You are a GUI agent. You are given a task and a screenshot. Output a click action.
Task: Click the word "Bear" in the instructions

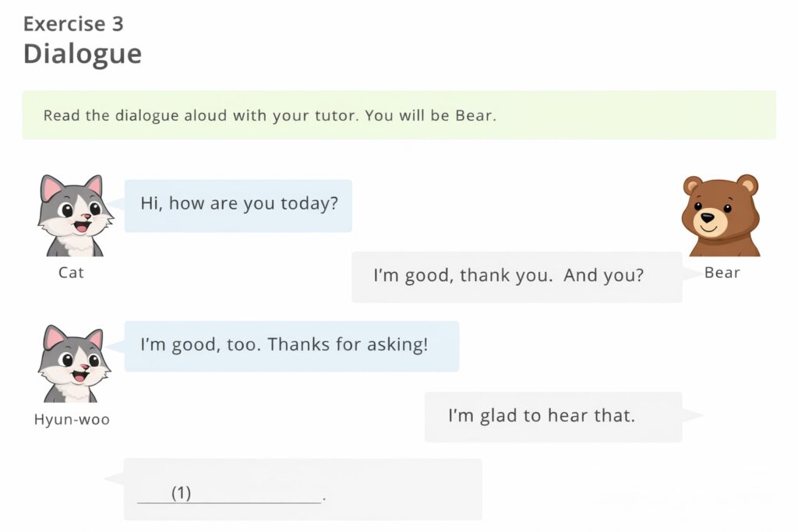(474, 116)
